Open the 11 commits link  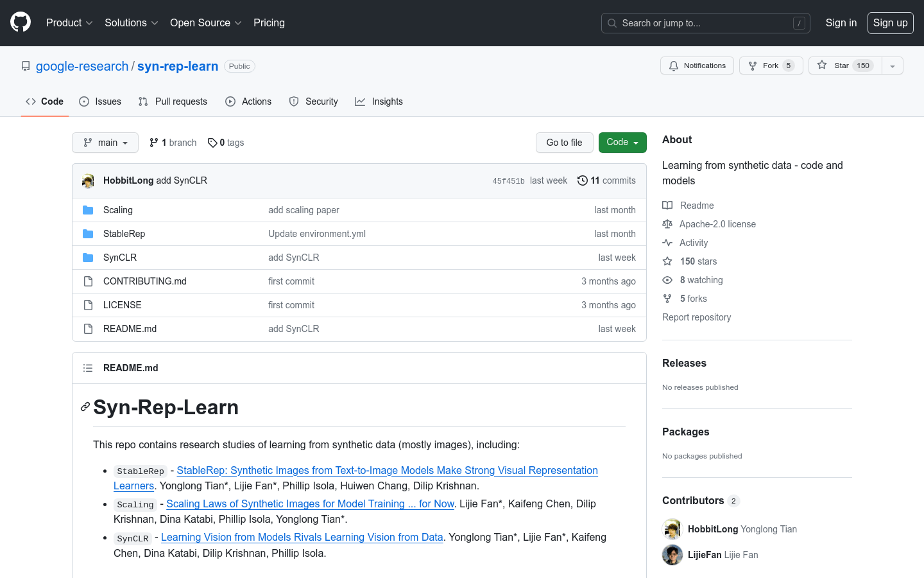click(x=606, y=180)
